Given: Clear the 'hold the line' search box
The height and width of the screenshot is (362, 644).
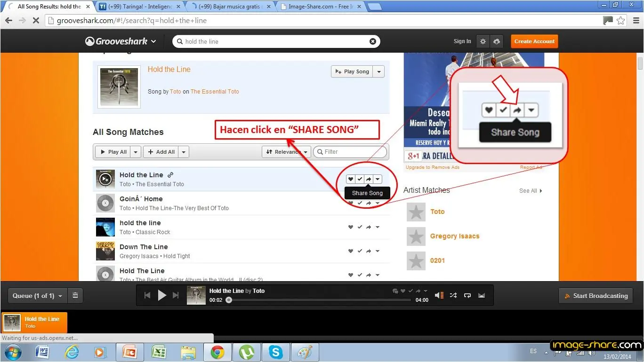Looking at the screenshot, I should point(373,41).
